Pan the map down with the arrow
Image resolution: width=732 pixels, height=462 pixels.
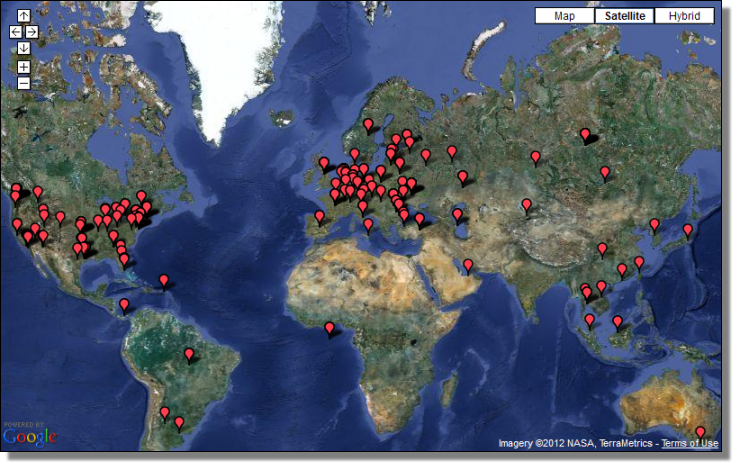coord(24,48)
